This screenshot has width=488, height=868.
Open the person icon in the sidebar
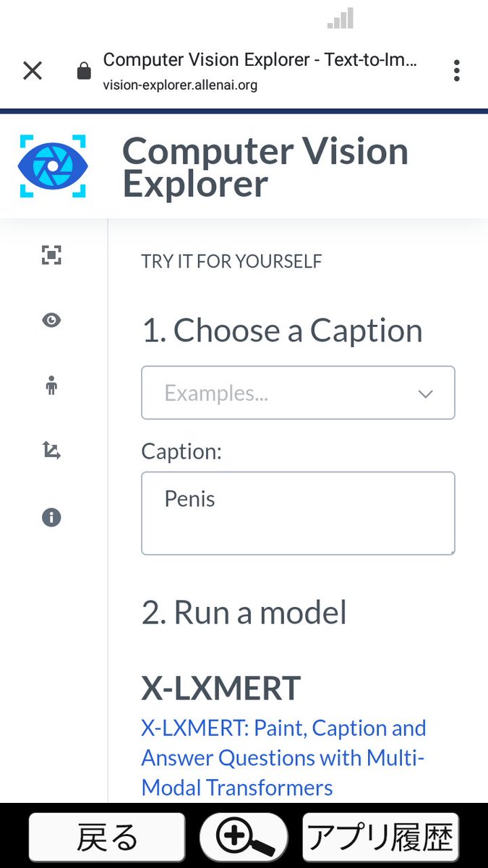[51, 386]
